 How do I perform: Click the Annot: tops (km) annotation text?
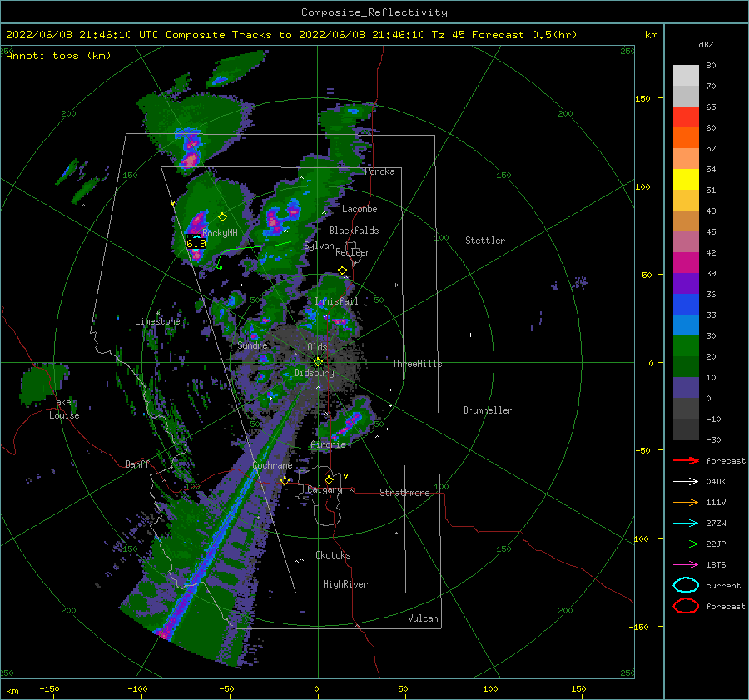point(58,56)
